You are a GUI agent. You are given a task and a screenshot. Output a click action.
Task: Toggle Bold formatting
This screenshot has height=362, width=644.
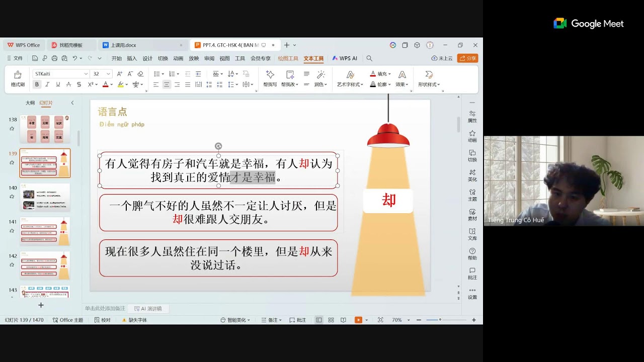click(x=37, y=84)
